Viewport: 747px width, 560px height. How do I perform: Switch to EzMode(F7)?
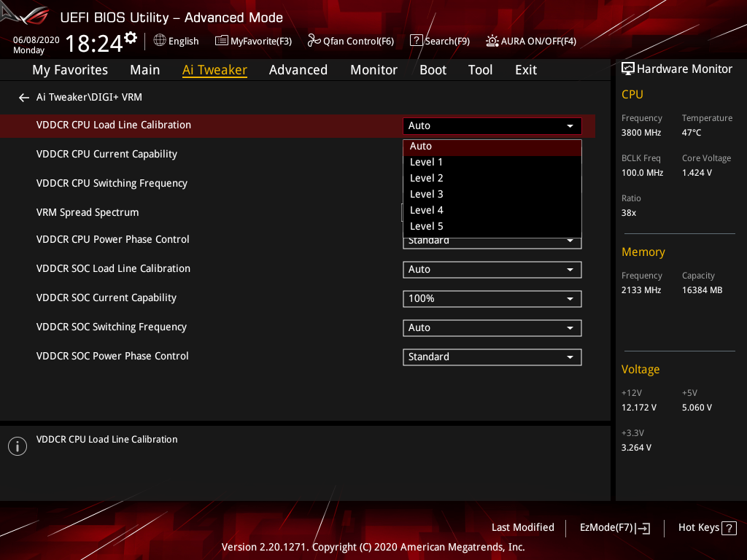click(x=614, y=528)
